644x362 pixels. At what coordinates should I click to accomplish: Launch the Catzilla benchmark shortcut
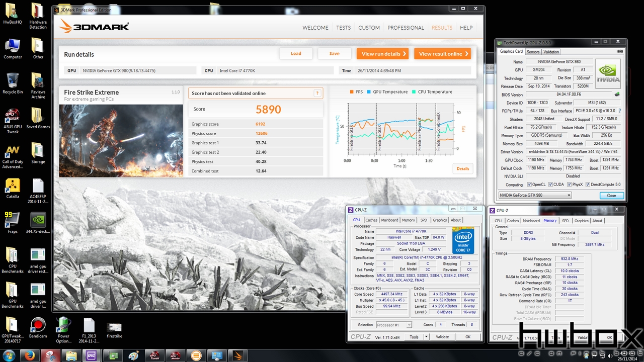click(x=13, y=189)
